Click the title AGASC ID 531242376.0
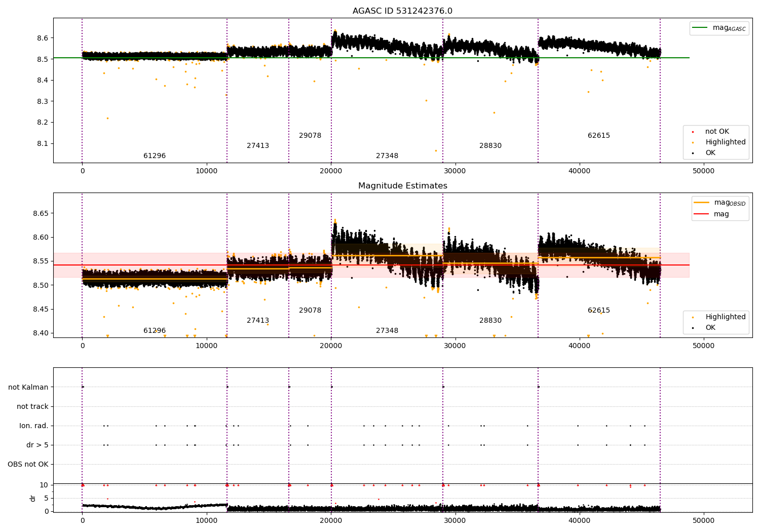Screen dimensions: 760x532 (x=403, y=11)
